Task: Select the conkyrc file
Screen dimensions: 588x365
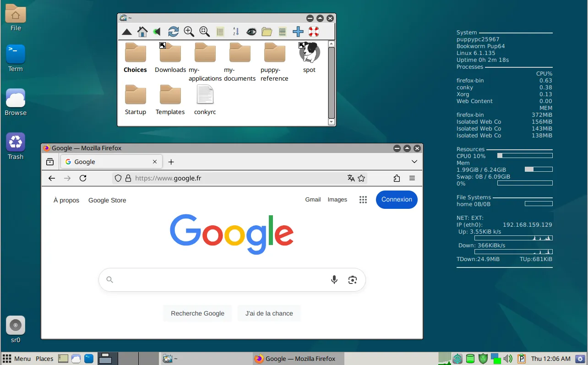Action: pyautogui.click(x=205, y=100)
